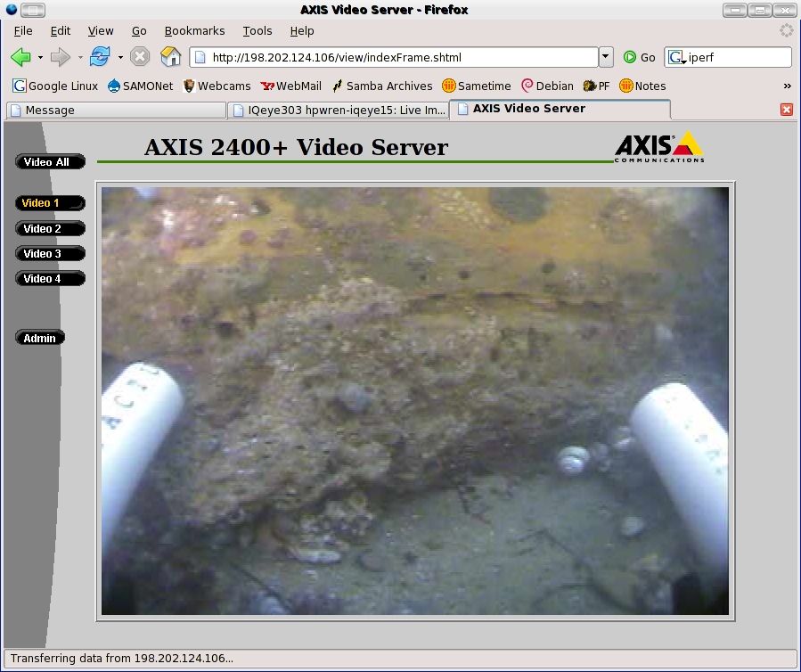801x672 pixels.
Task: Open the Help menu
Action: (302, 30)
